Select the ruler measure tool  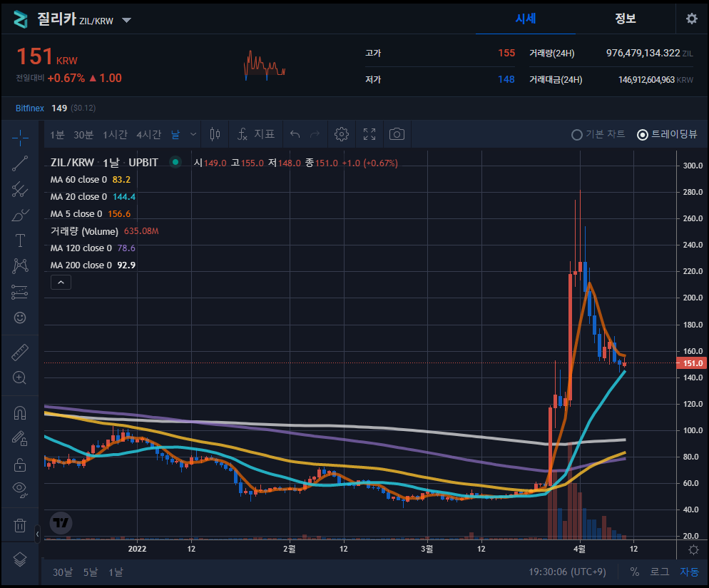(20, 353)
